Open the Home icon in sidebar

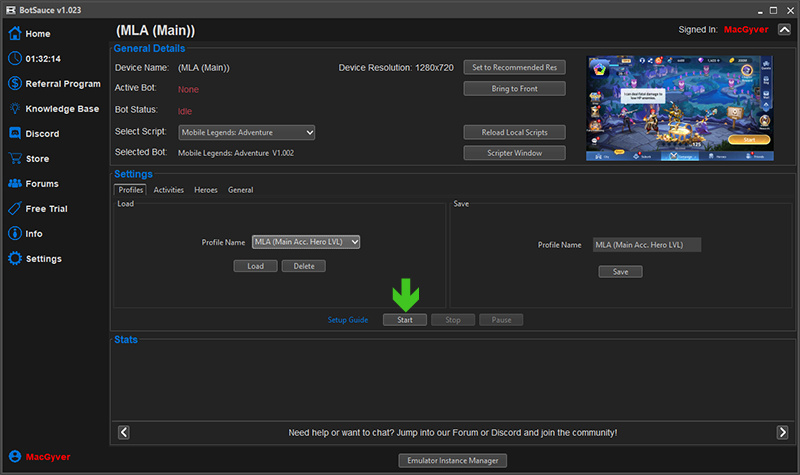click(15, 33)
